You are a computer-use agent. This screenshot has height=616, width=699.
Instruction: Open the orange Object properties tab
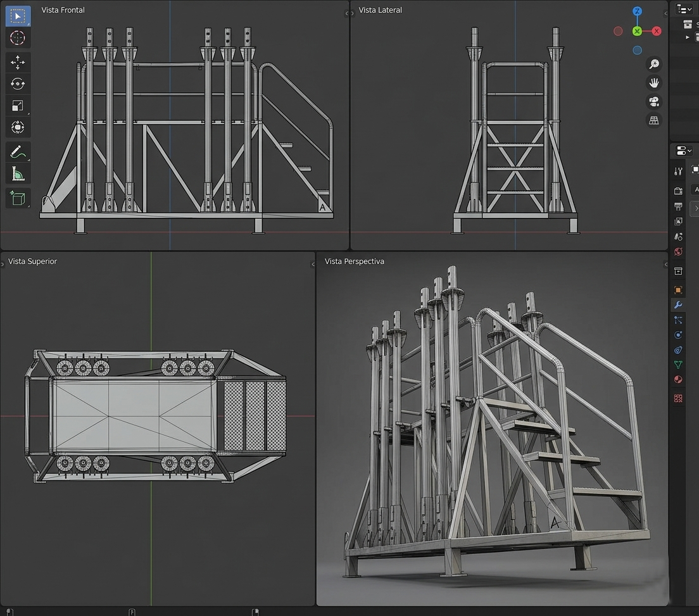click(678, 290)
